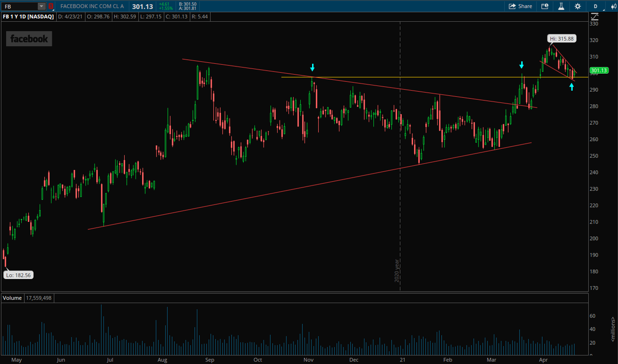Click the facebook logo on chart
618x364 pixels.
[29, 39]
